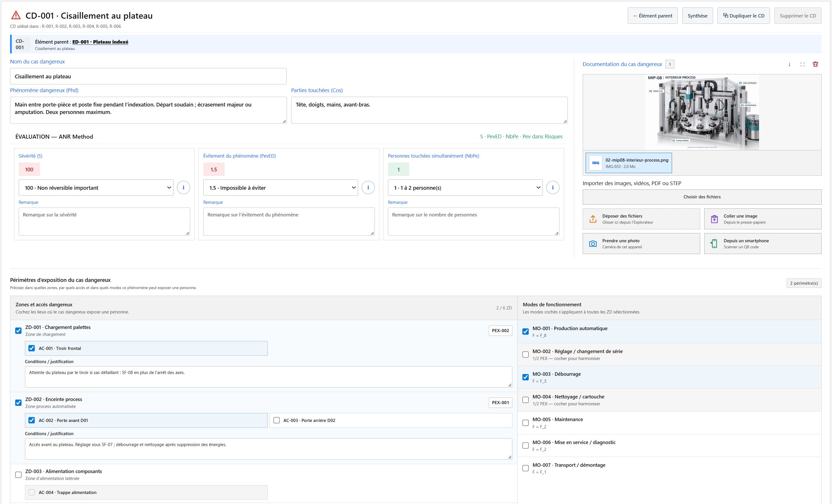The height and width of the screenshot is (504, 832).
Task: Click the red warning triangle beside CD-001
Action: click(16, 15)
